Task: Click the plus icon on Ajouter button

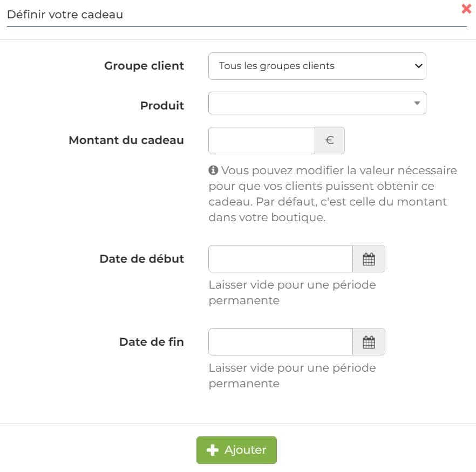Action: pos(213,450)
